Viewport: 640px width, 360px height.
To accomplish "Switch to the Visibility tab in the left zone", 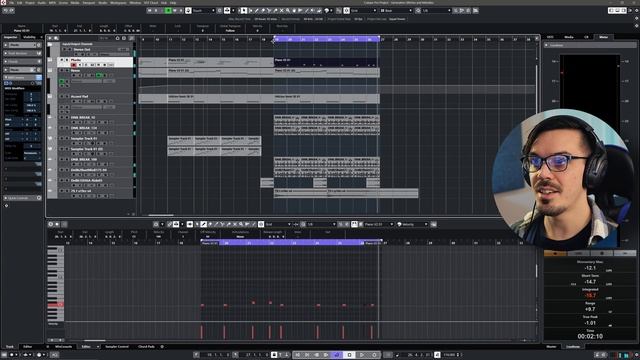I will [29, 37].
